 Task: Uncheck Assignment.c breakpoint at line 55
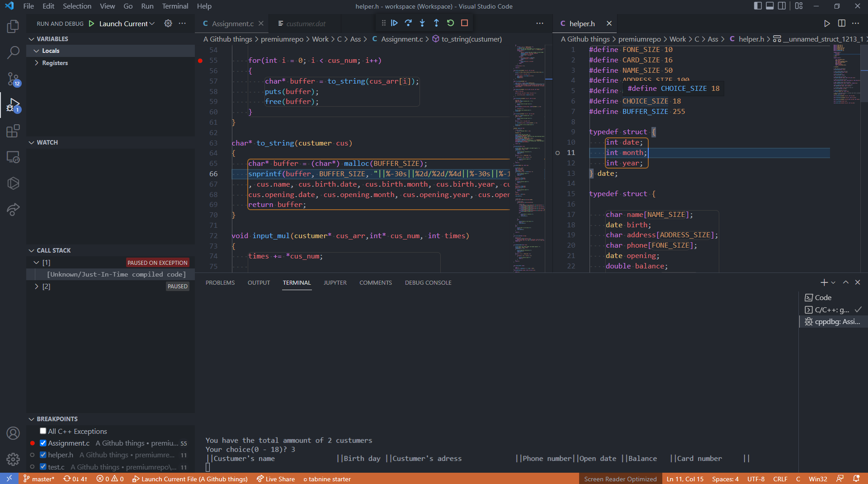[43, 443]
